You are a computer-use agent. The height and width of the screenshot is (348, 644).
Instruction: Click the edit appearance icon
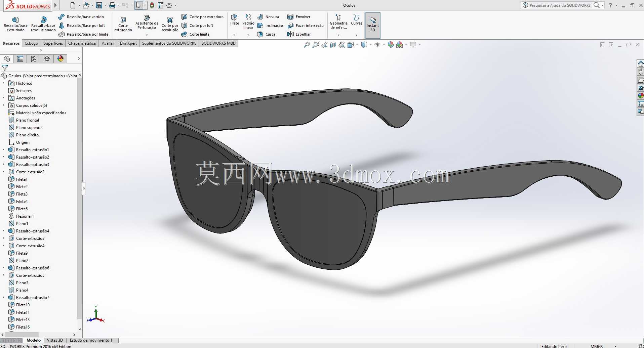click(x=391, y=45)
